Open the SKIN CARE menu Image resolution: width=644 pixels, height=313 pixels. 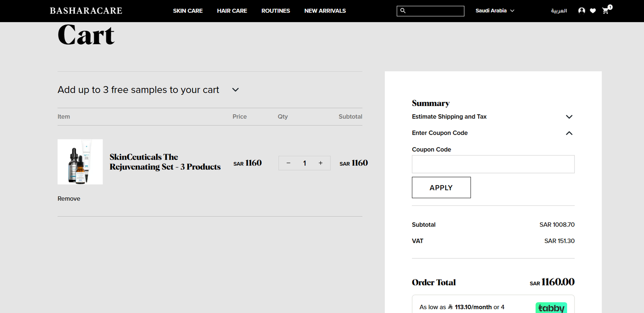(x=188, y=11)
